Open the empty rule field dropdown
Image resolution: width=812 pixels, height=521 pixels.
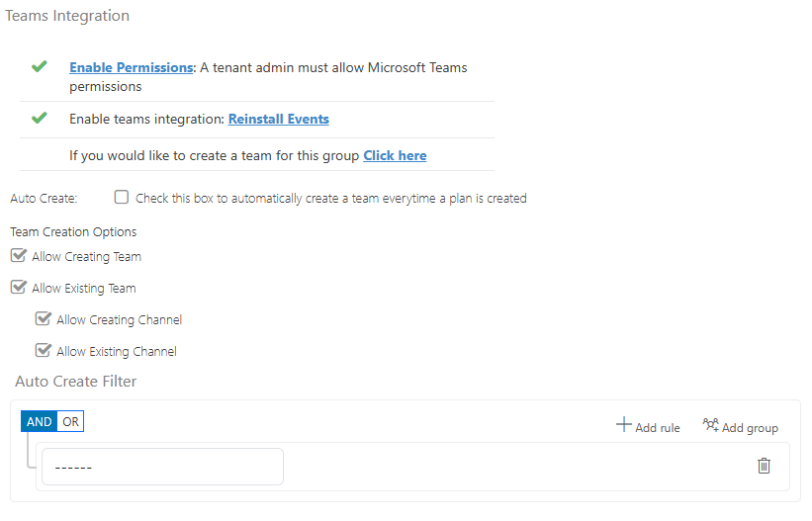tap(162, 467)
